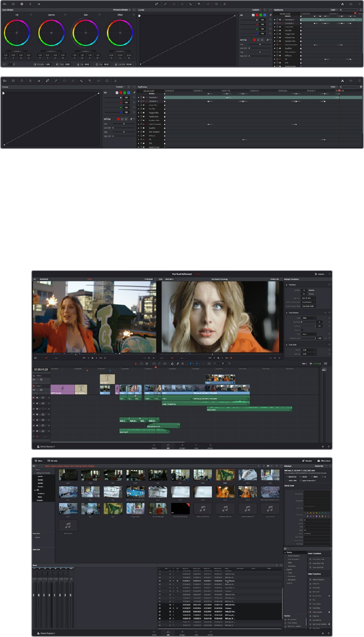Open project settings gear on Edit page

(328, 446)
